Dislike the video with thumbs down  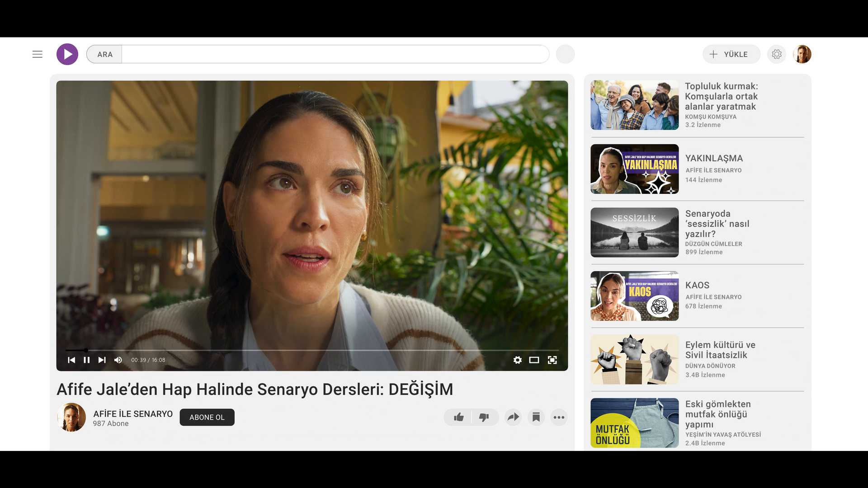(484, 417)
